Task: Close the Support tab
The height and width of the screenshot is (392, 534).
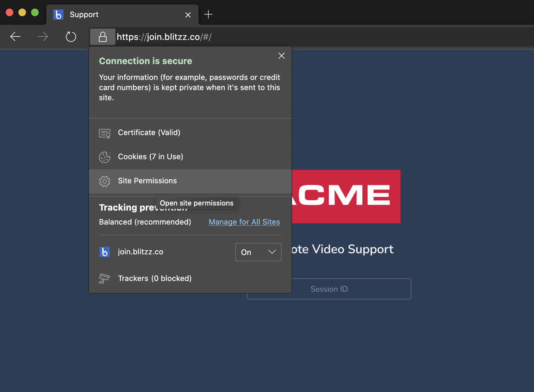Action: tap(188, 15)
